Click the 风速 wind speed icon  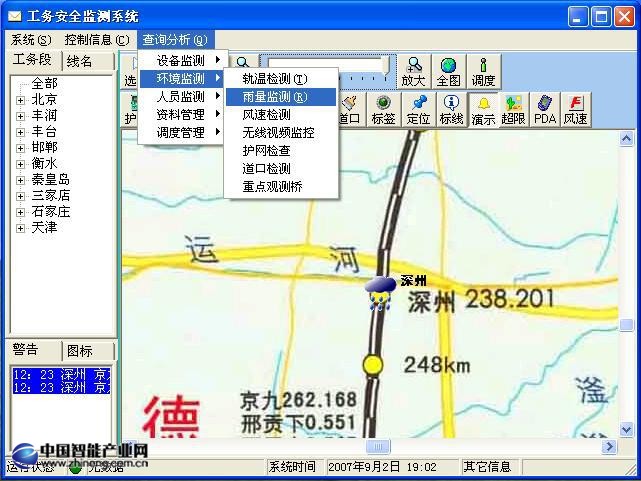pos(576,109)
